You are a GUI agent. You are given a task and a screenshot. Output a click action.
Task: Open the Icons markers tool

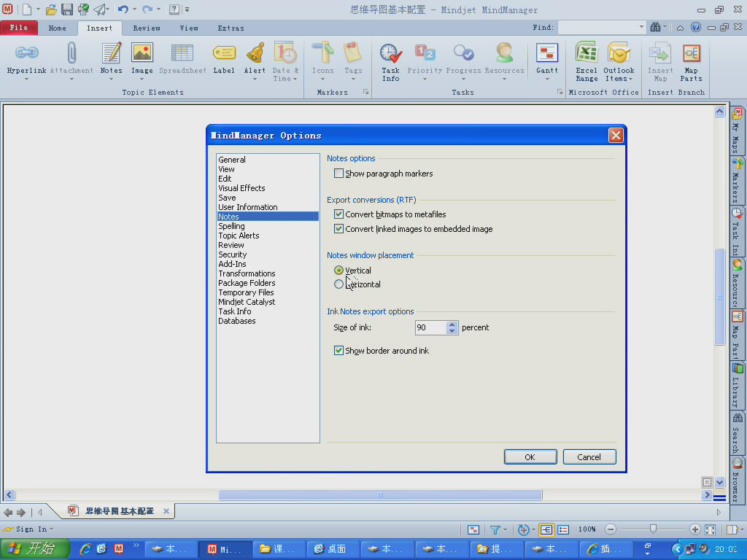click(x=322, y=52)
